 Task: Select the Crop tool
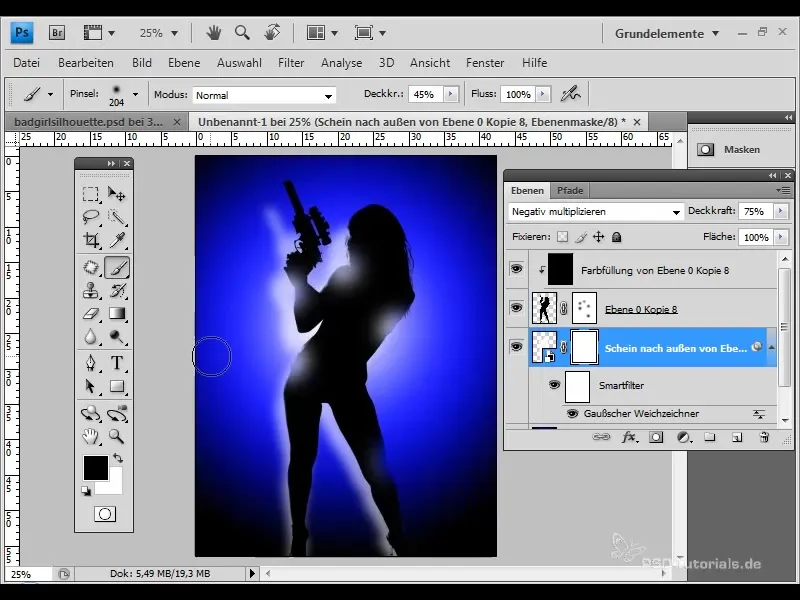pyautogui.click(x=91, y=240)
